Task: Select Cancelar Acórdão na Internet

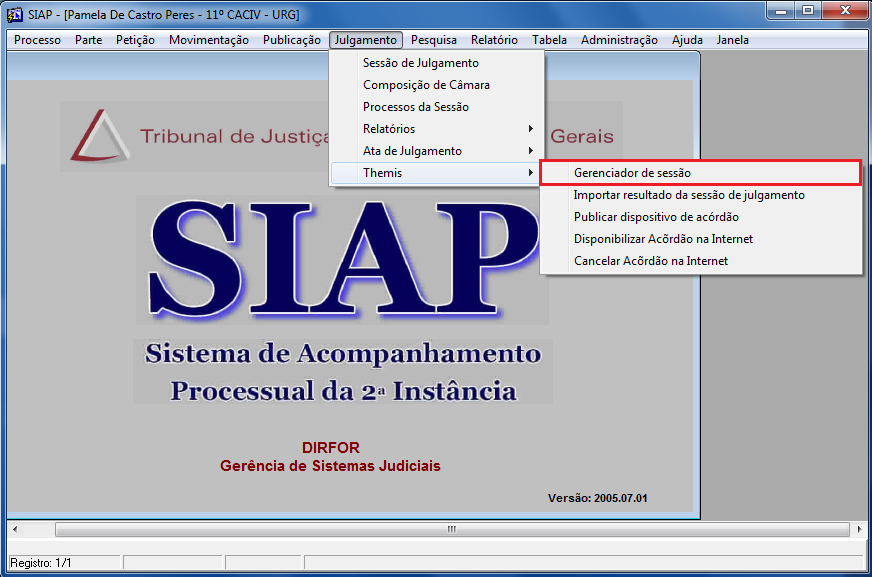Action: click(x=701, y=261)
